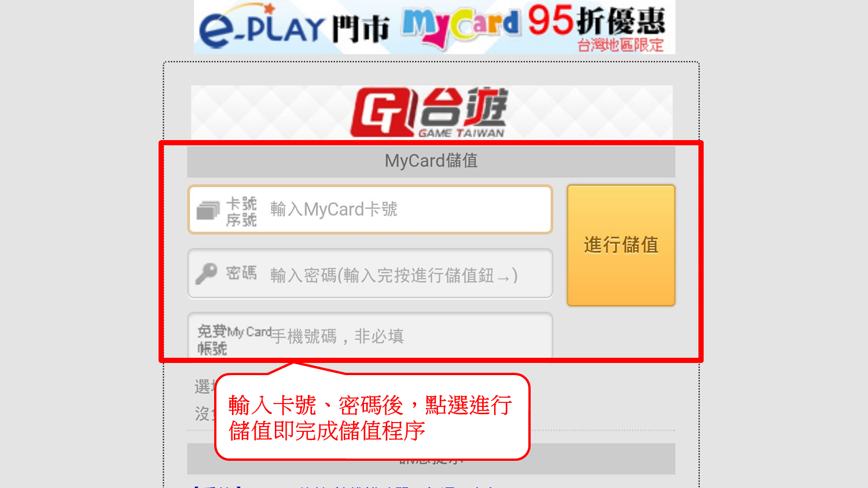Click the MyCard儲值 header bar
The width and height of the screenshot is (868, 488).
coord(431,161)
